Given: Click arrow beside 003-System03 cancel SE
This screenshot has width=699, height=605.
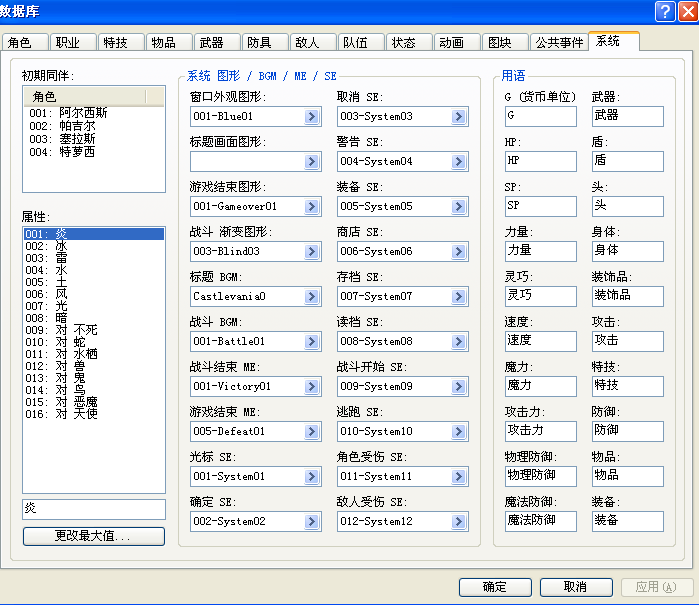Looking at the screenshot, I should point(458,117).
